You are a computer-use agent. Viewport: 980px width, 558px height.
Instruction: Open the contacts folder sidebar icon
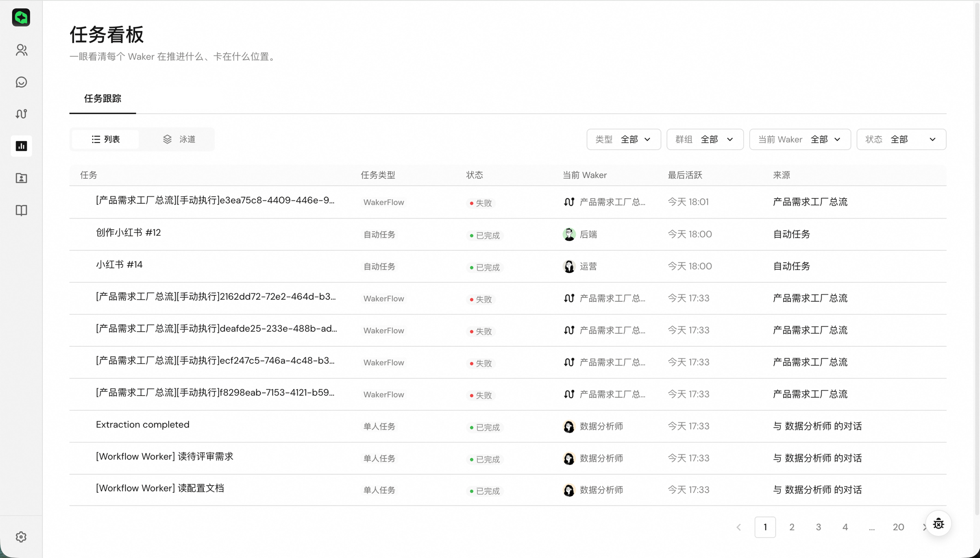21,178
